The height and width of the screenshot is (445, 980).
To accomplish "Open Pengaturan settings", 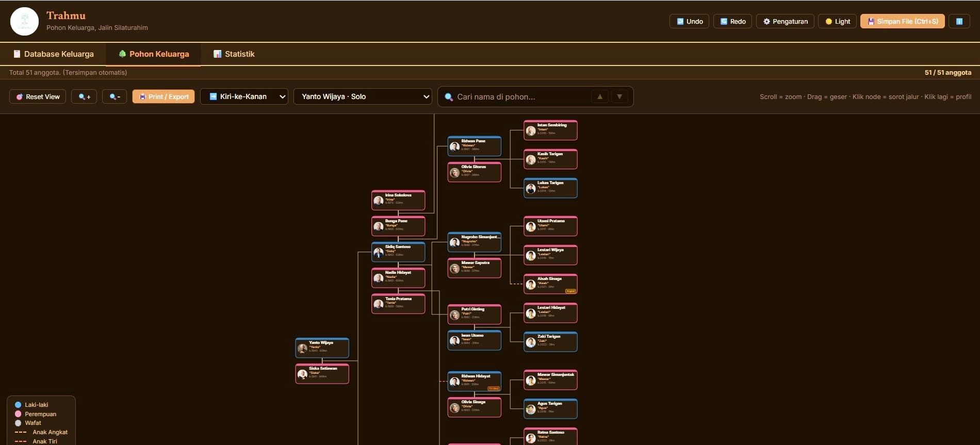I will pos(785,21).
